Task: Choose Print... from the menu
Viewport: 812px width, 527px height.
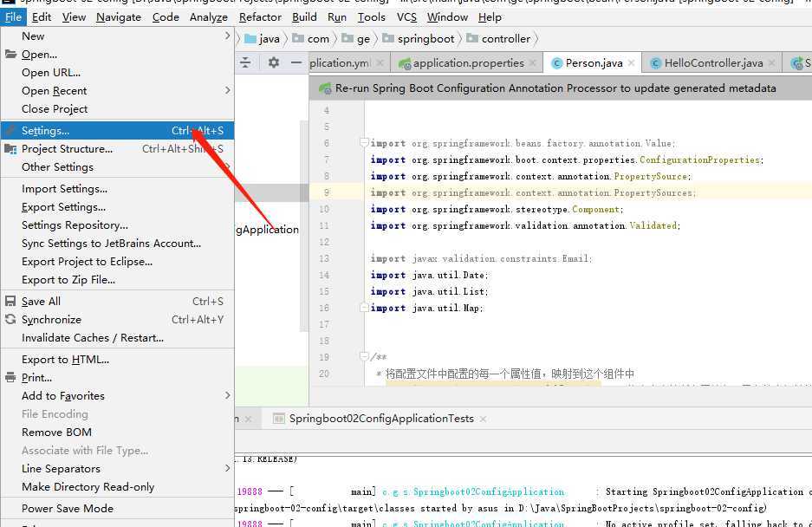Action: 118,377
